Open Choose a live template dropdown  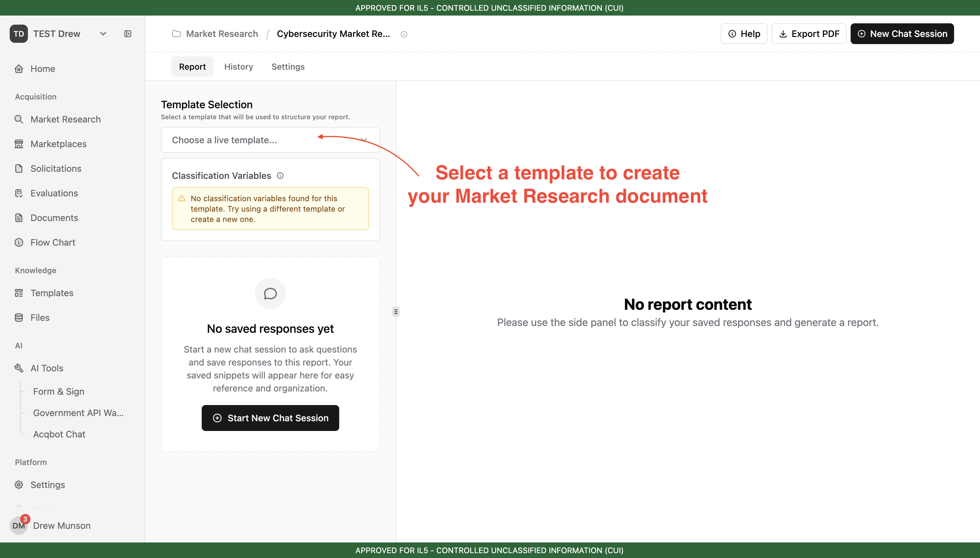[x=270, y=140]
